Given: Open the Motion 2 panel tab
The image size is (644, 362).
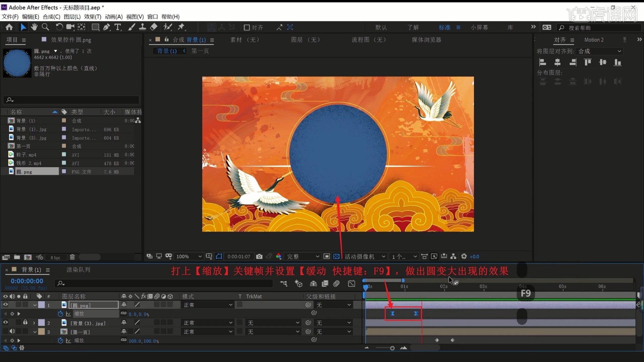Looking at the screenshot, I should 594,40.
